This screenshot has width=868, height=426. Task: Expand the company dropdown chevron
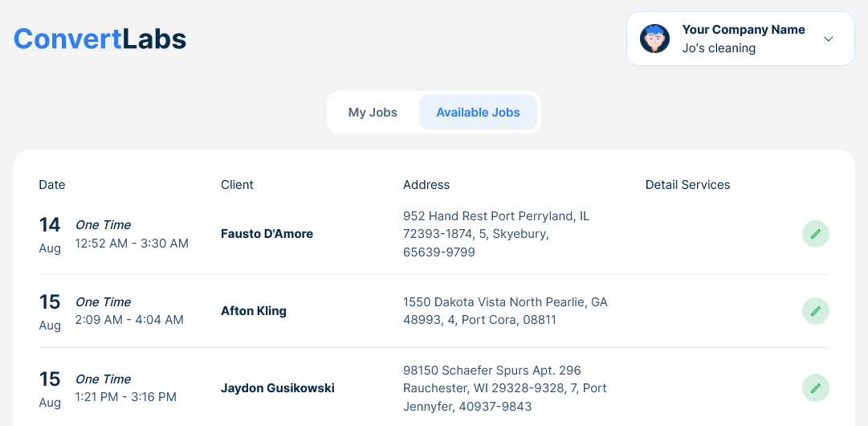click(x=828, y=39)
